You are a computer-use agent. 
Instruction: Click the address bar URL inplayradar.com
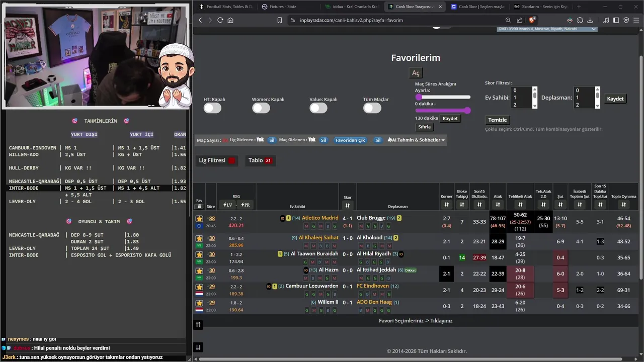pyautogui.click(x=351, y=20)
